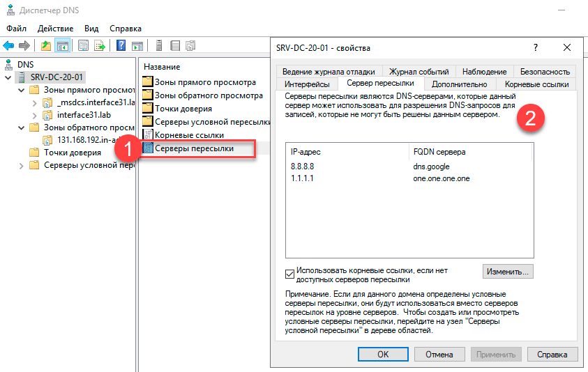588x372 pixels.
Task: Uncheck 'Использовать корневые ссылки' checkbox
Action: pos(289,274)
